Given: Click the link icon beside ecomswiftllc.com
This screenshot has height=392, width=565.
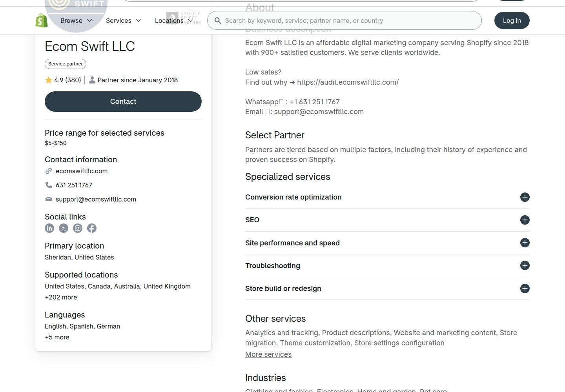Looking at the screenshot, I should click(49, 171).
